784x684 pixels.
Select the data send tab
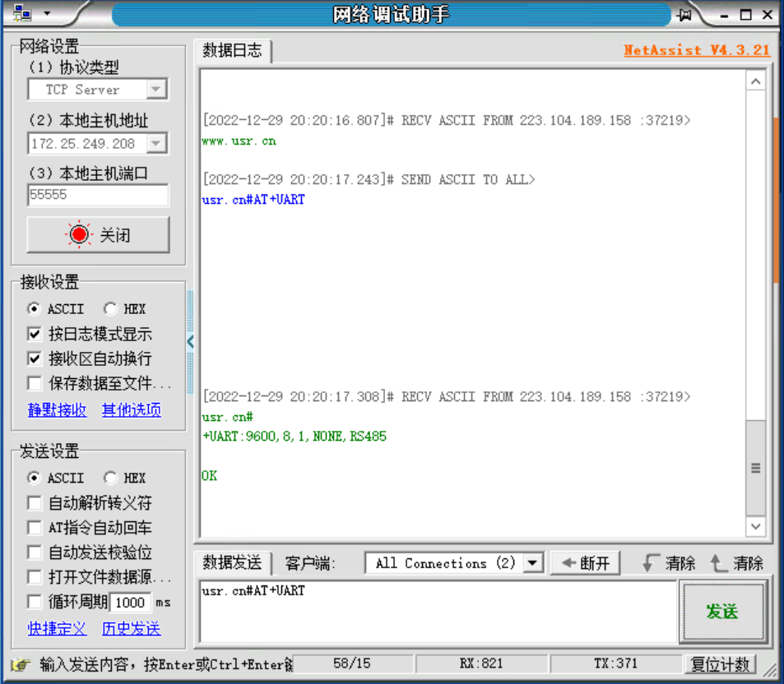point(232,563)
